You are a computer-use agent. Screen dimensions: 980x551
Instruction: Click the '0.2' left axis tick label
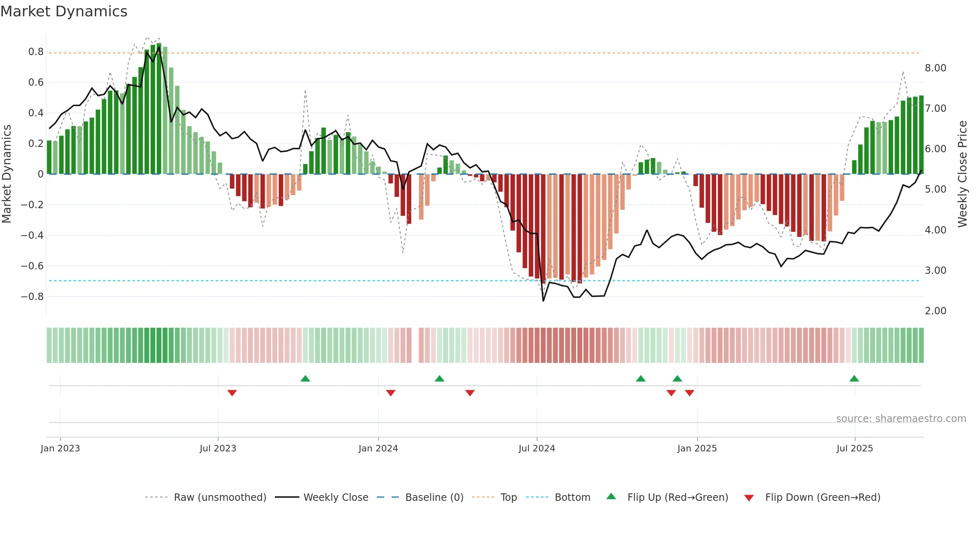pos(36,144)
